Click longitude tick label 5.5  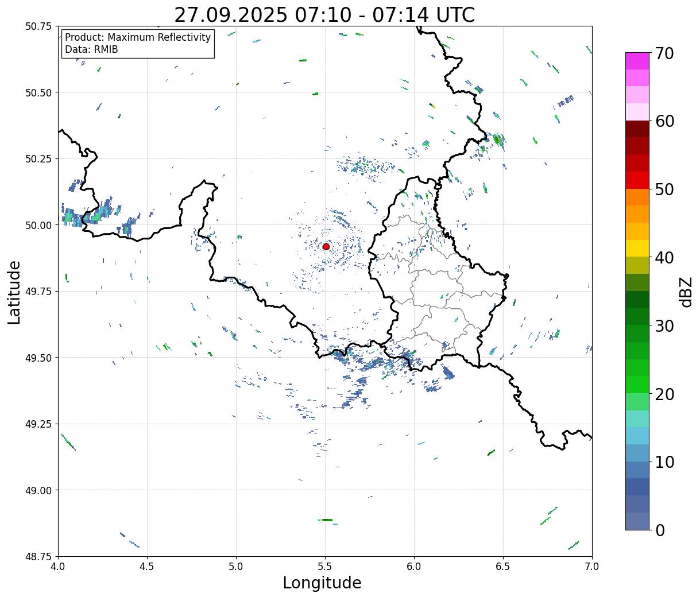click(325, 566)
